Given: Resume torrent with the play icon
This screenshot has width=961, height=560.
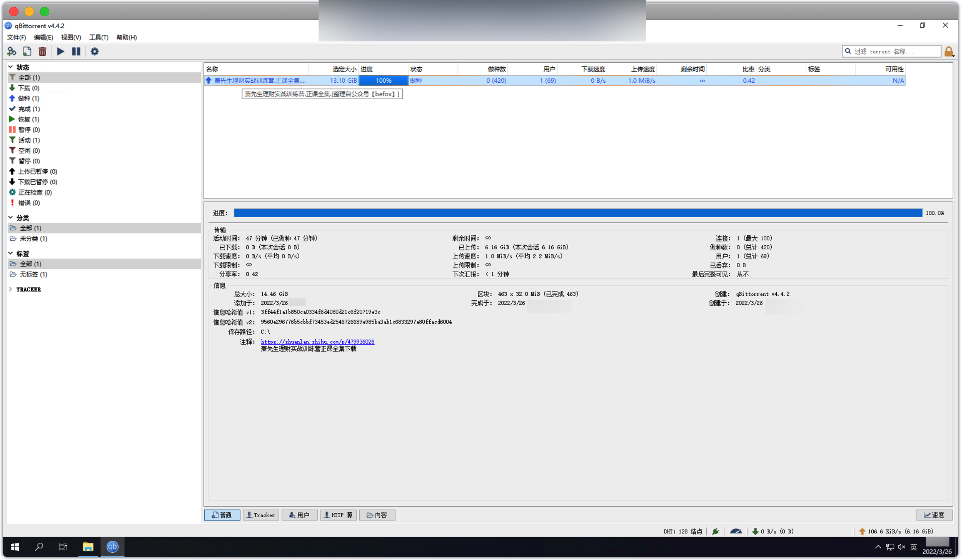Looking at the screenshot, I should click(60, 52).
